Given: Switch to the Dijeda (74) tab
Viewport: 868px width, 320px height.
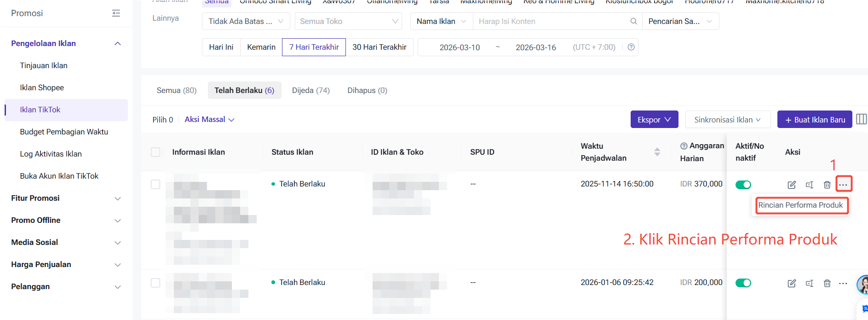Looking at the screenshot, I should click(310, 90).
